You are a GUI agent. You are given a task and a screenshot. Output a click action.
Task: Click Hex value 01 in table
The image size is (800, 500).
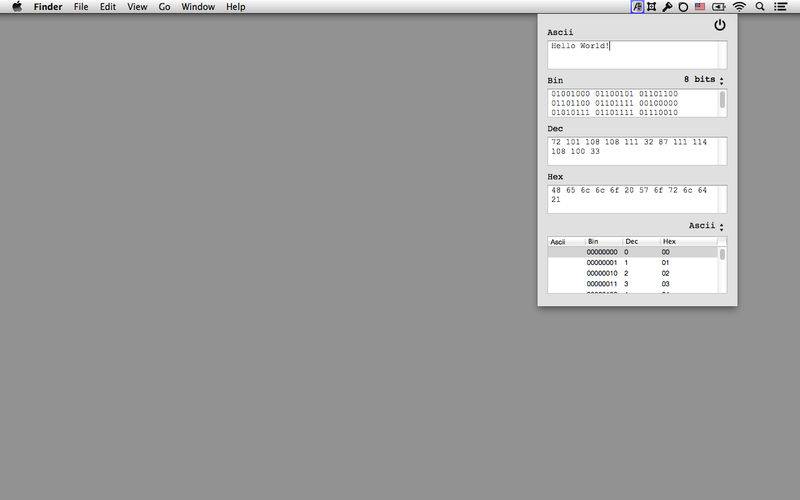pyautogui.click(x=665, y=263)
